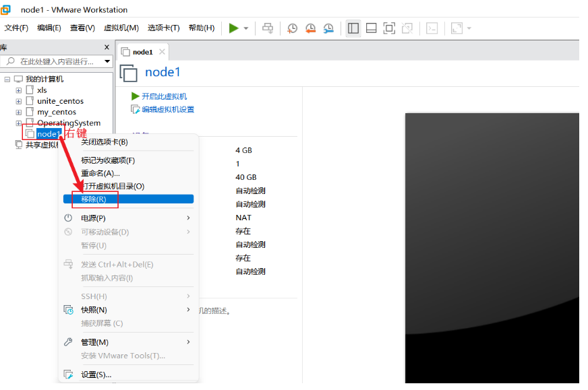Click the node1 heading VM icon
This screenshot has width=588, height=390.
129,73
